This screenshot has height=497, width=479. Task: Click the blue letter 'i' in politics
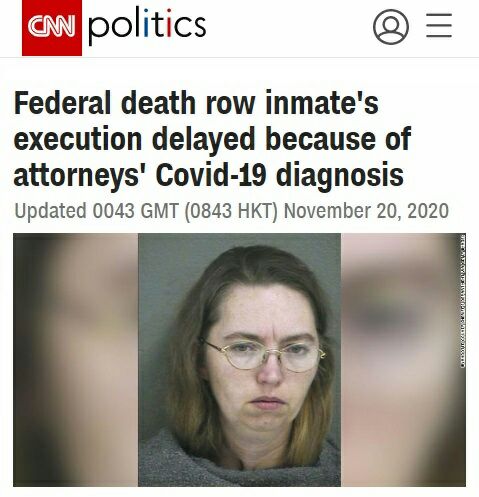coord(146,23)
